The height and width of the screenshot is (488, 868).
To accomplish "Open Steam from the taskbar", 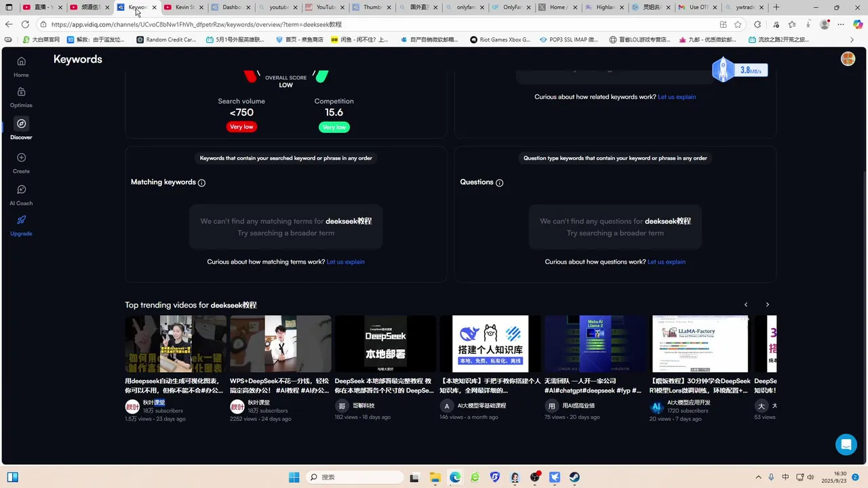I will (574, 477).
